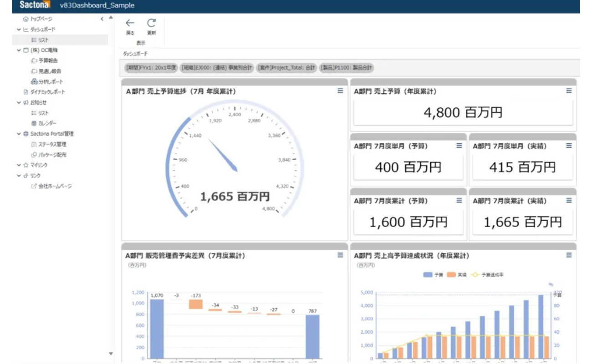
Task: Open menu icon of 7月度累計（予算）card
Action: coord(459,200)
